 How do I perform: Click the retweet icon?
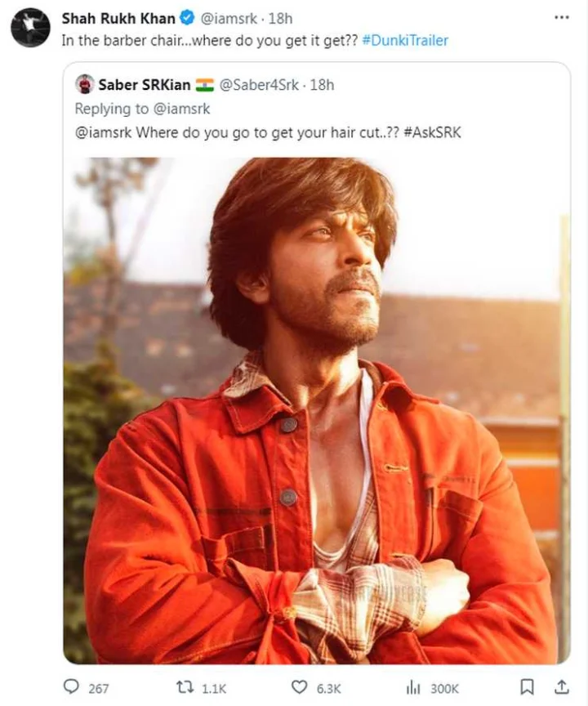click(x=185, y=687)
